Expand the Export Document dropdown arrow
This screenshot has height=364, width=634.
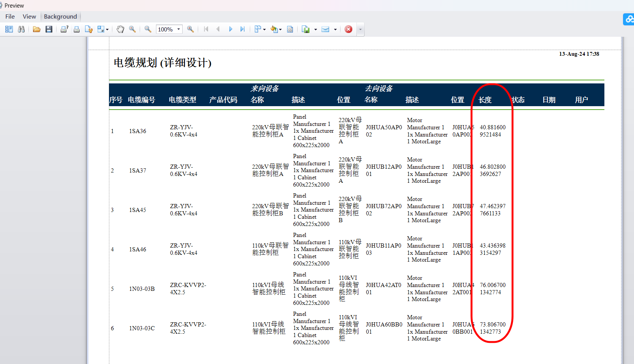click(x=315, y=29)
